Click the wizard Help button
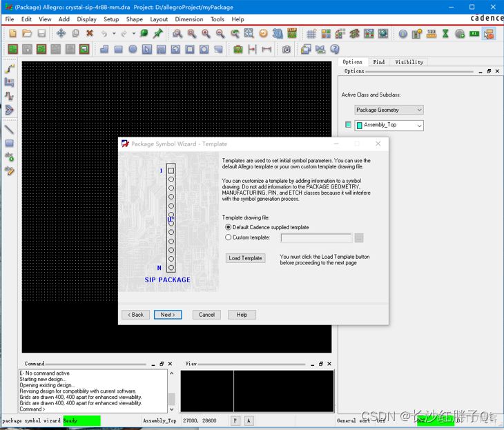Image resolution: width=504 pixels, height=430 pixels. pos(242,315)
